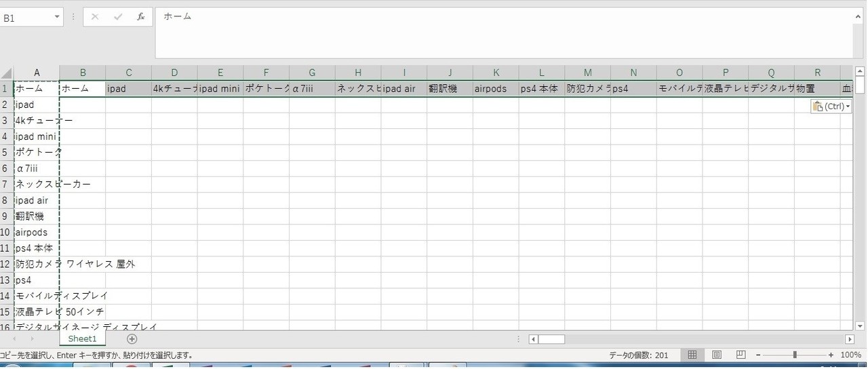Click cell A6 containing α7iii

click(37, 168)
